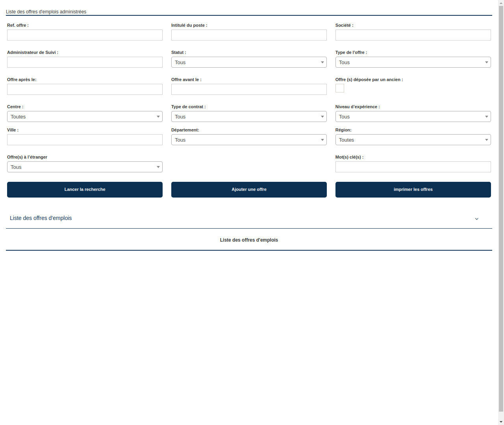
Task: Open the Type de contrat dropdown
Action: (249, 116)
